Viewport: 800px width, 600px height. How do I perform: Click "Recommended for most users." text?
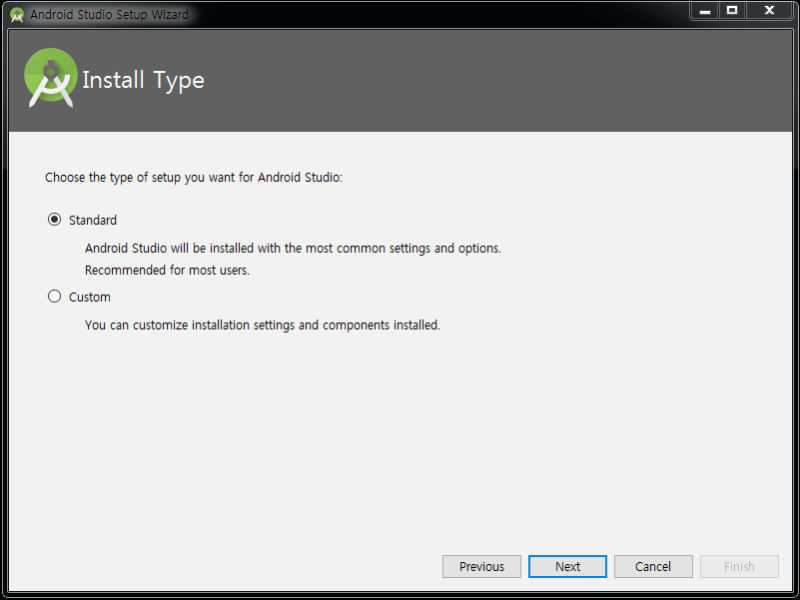point(167,270)
